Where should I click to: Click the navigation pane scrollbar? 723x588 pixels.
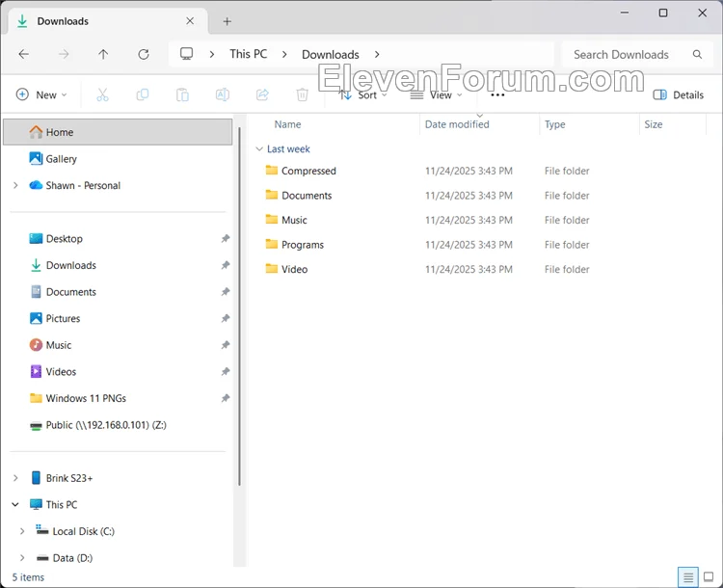point(239,307)
